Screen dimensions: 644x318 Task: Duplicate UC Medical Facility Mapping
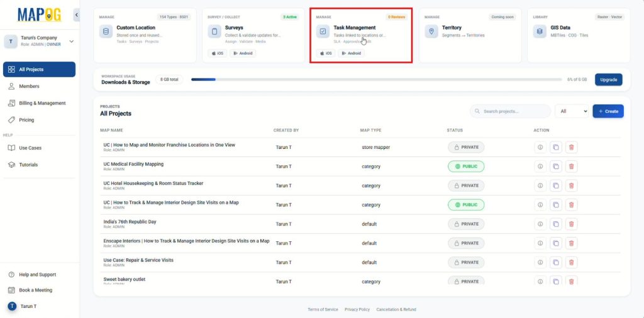click(x=556, y=167)
